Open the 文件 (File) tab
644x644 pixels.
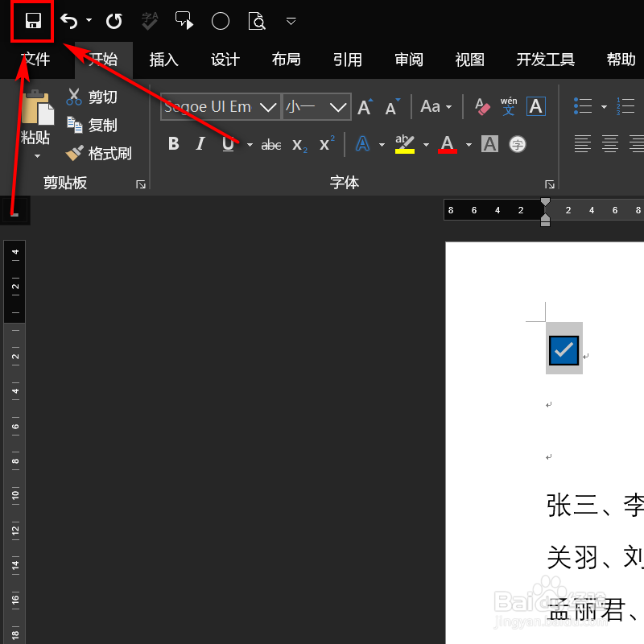[35, 60]
